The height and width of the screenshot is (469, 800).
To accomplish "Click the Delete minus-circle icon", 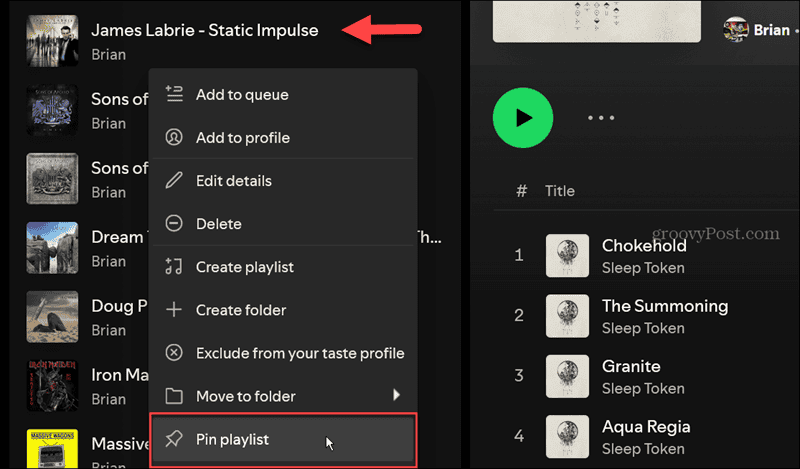I will pos(174,224).
